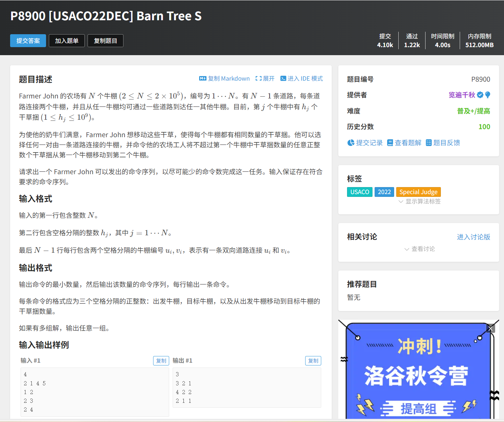Click the 查看题解 book icon

(x=390, y=143)
